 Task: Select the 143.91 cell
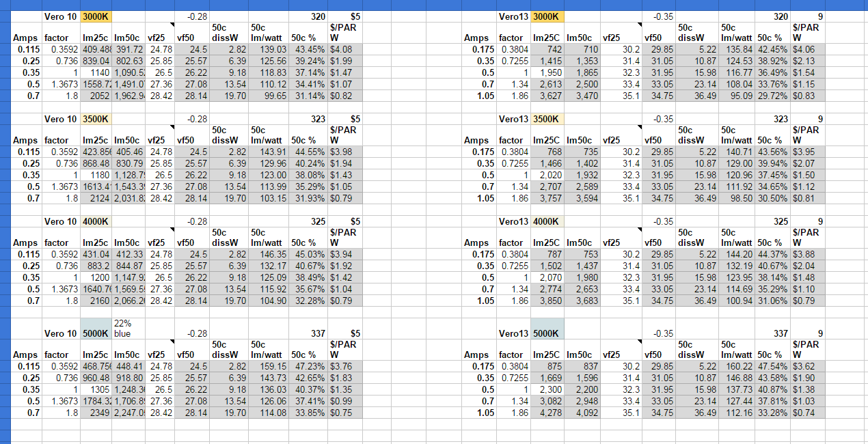pos(269,152)
